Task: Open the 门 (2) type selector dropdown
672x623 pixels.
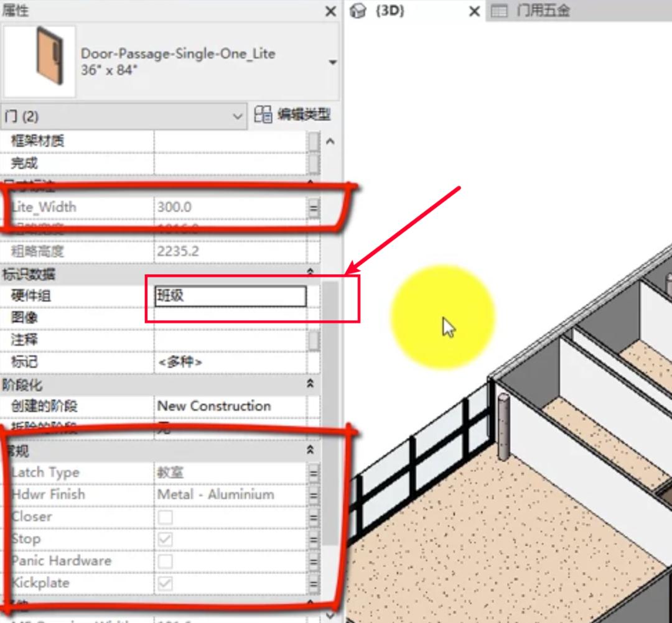Action: tap(238, 116)
